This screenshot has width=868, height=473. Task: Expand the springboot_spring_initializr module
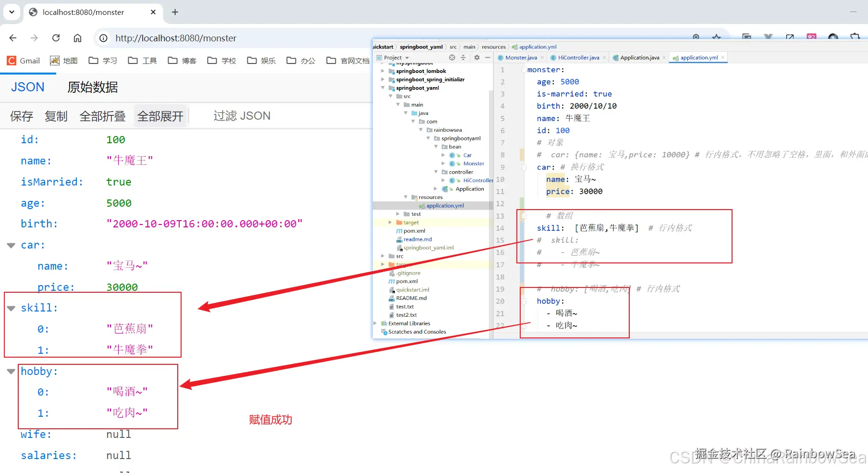[x=383, y=79]
